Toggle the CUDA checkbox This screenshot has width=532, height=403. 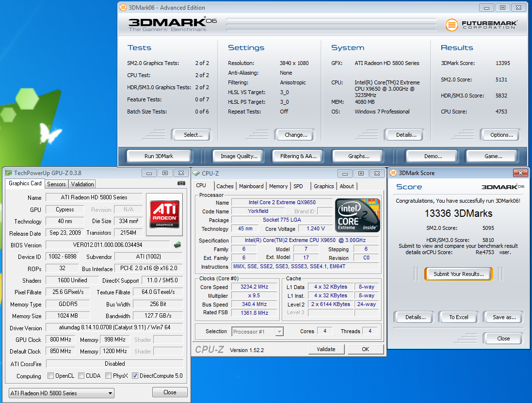pyautogui.click(x=81, y=375)
